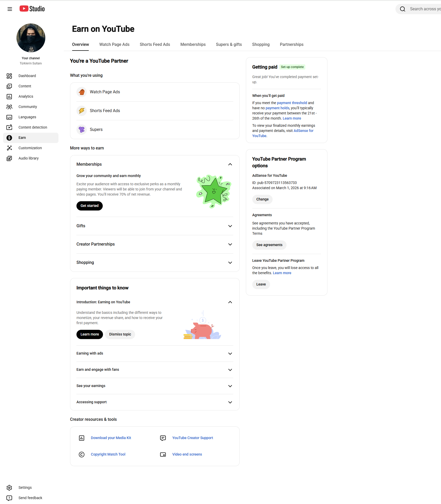Expand Earning with ads topic
This screenshot has width=441, height=504.
click(230, 354)
